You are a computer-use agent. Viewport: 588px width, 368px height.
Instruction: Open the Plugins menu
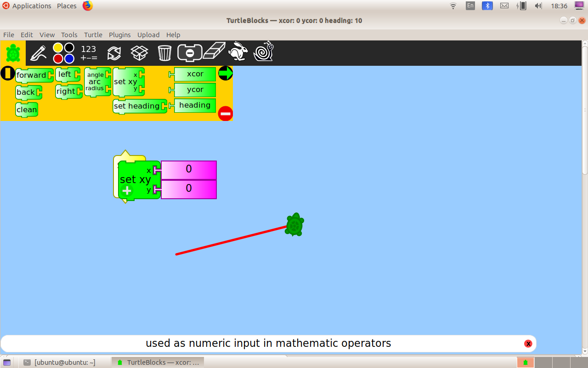click(119, 35)
